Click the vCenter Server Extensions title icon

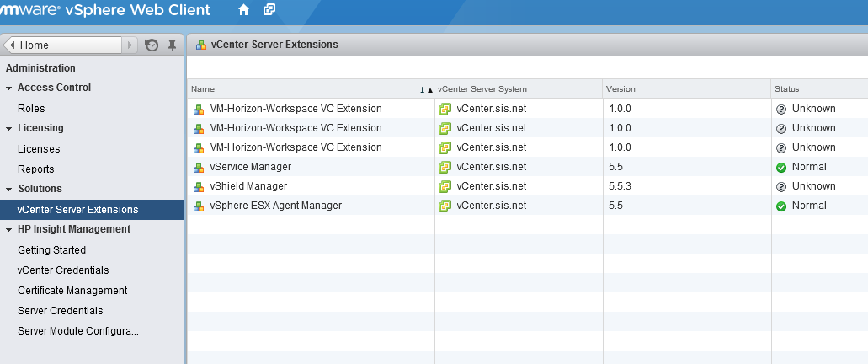[201, 45]
